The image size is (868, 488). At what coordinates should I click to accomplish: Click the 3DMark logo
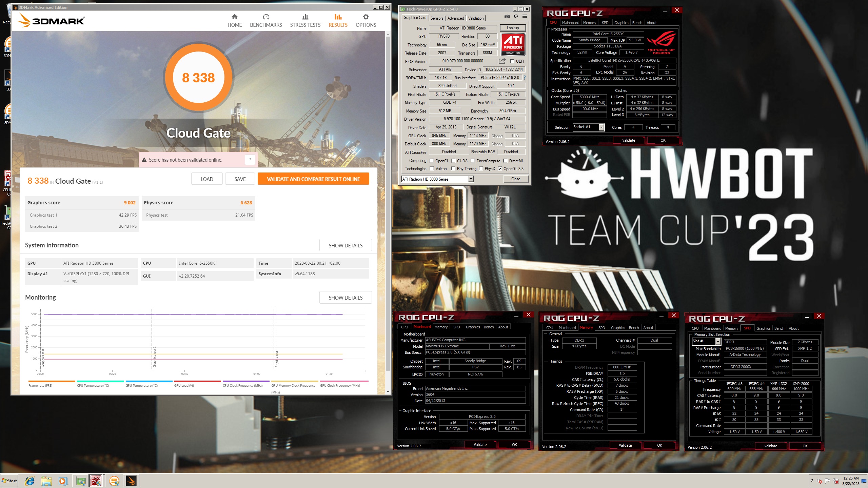[x=51, y=21]
